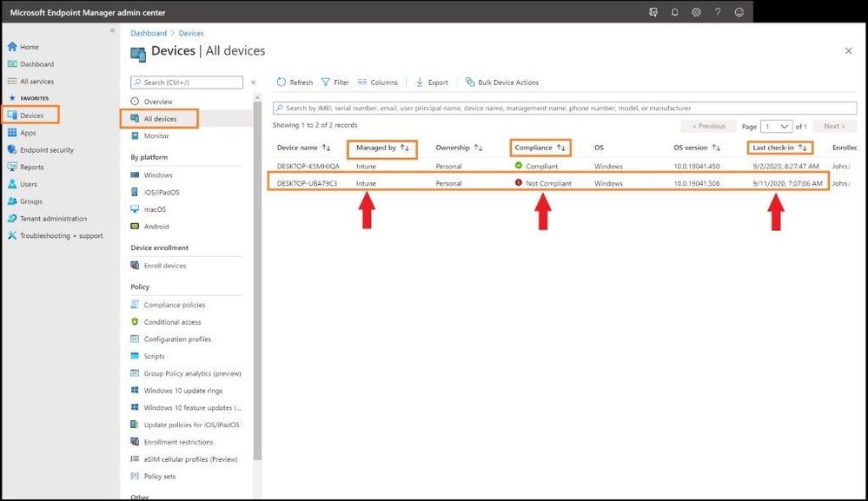Viewport: 868px width, 501px height.
Task: Sort by Managed by column
Action: [x=382, y=148]
